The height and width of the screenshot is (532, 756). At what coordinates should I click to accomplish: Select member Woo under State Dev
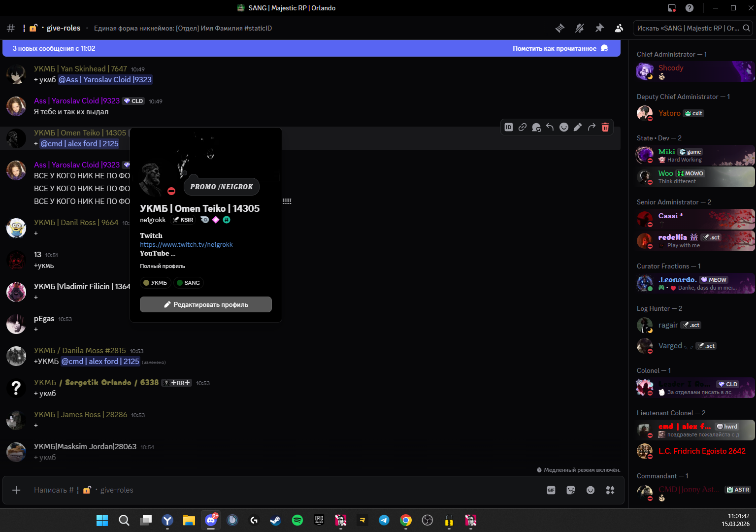tap(694, 177)
